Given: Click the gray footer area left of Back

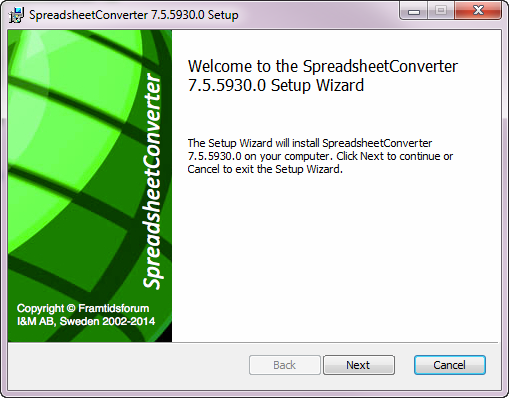Looking at the screenshot, I should (x=128, y=365).
